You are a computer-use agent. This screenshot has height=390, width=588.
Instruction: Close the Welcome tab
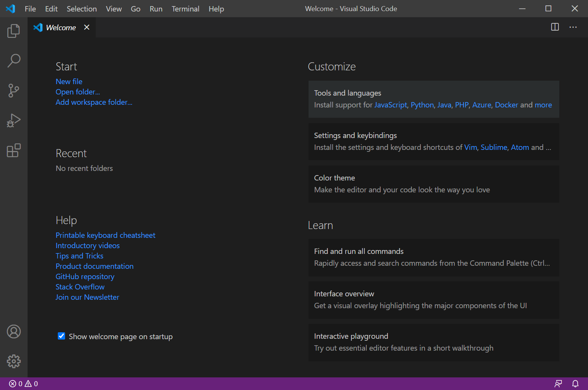tap(87, 27)
